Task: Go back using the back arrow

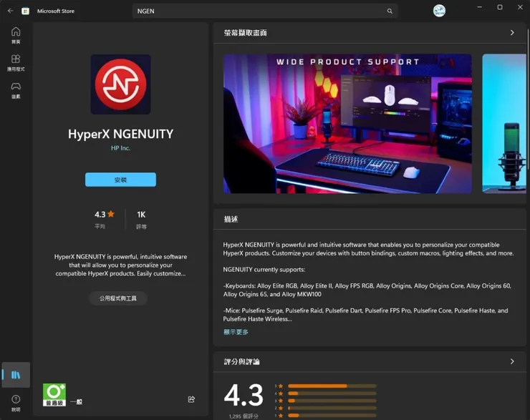Action: tap(11, 11)
